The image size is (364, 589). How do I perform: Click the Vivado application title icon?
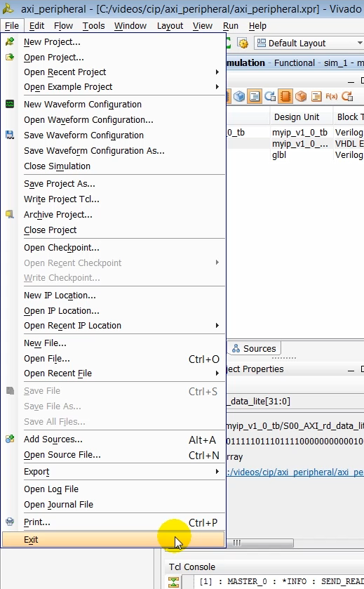pos(8,8)
